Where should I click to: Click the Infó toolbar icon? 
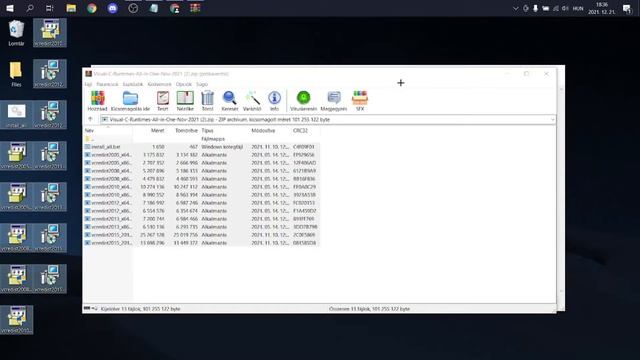point(274,101)
